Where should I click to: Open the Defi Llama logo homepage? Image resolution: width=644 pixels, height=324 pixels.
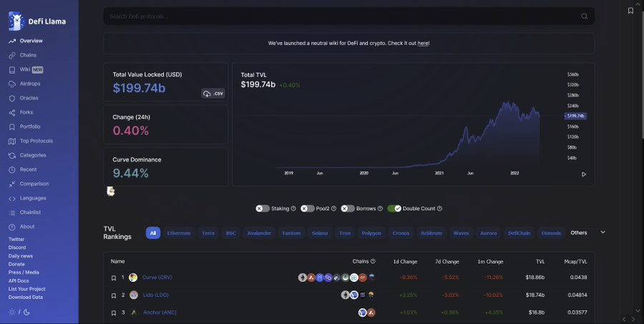click(37, 21)
